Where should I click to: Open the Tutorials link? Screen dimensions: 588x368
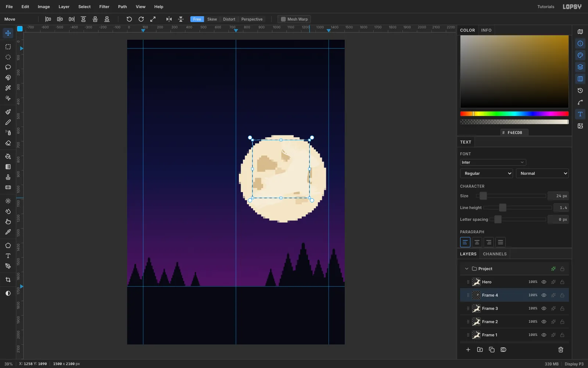(546, 7)
